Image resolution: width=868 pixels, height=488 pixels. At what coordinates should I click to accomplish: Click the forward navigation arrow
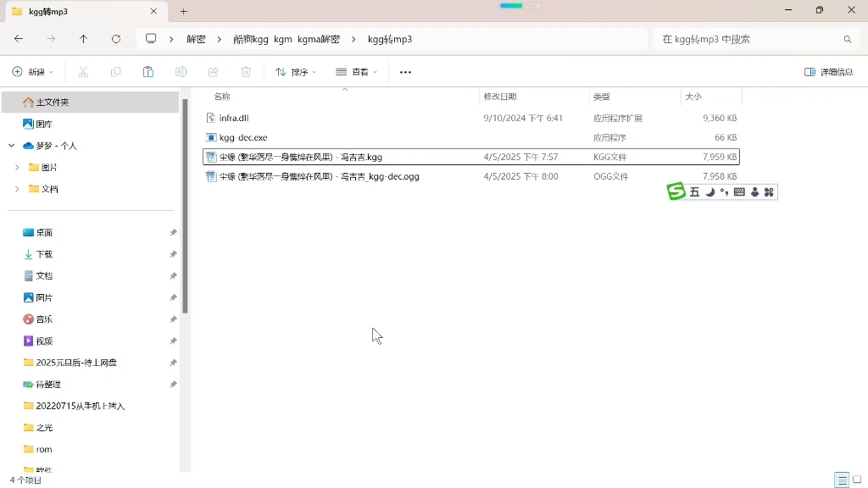[x=51, y=39]
